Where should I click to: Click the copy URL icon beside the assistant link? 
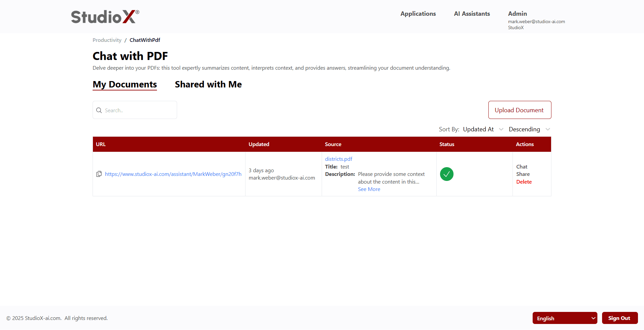[x=99, y=174]
